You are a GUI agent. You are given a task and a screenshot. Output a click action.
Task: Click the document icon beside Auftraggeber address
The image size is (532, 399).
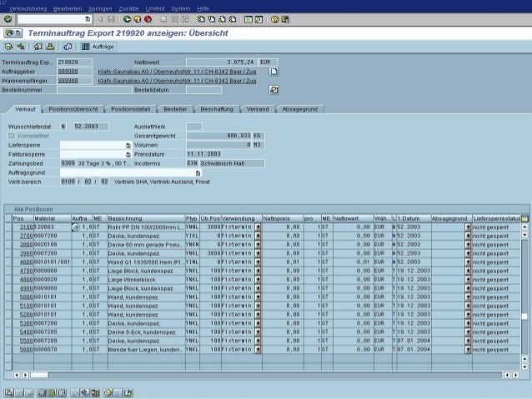[273, 72]
